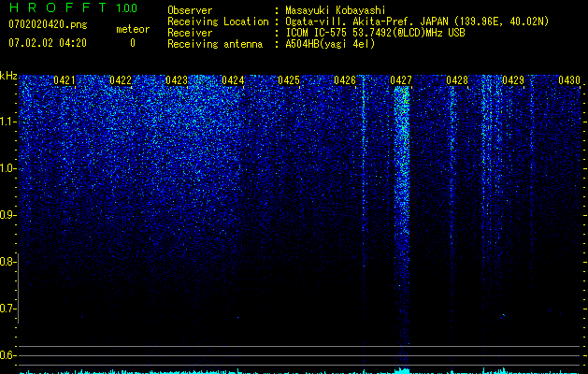Click the 0428 time marker
Viewport: 588px width, 374px height.
click(457, 79)
